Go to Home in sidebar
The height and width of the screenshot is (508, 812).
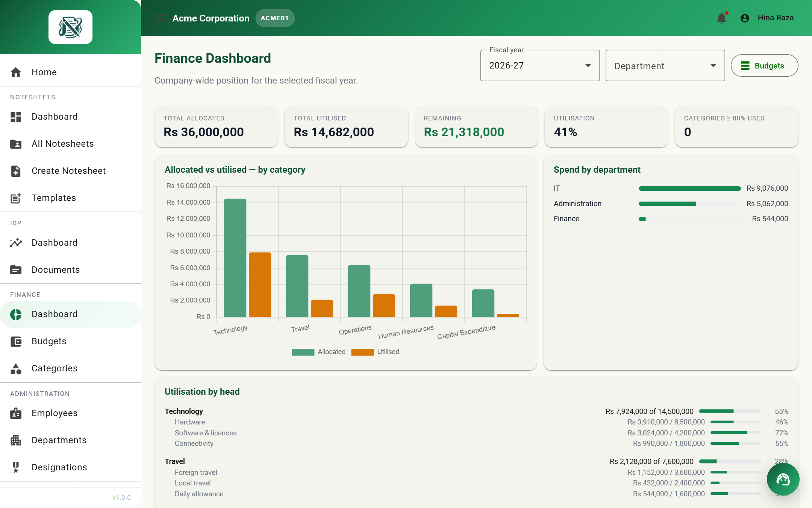[70, 72]
